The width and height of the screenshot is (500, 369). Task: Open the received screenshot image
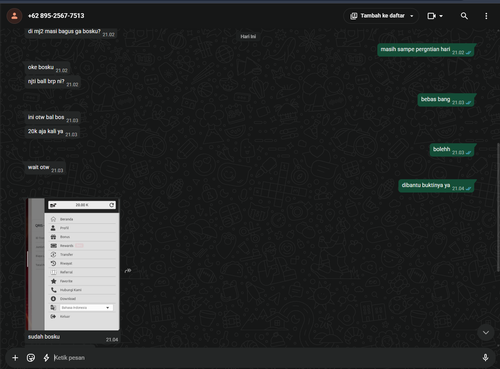(x=73, y=264)
